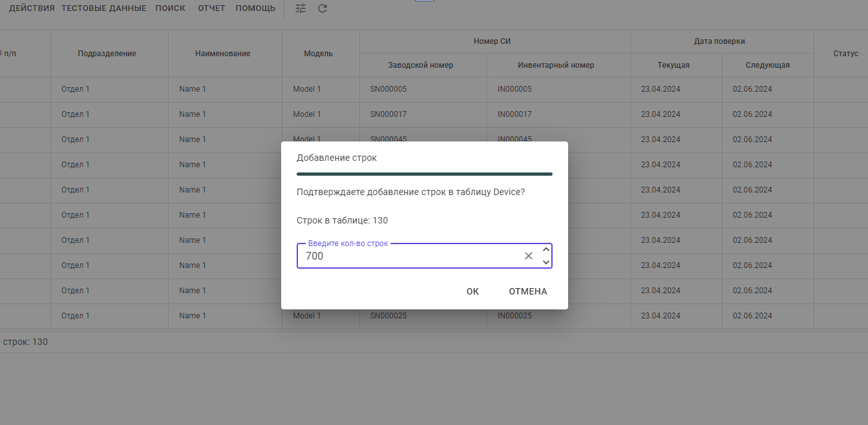The image size is (868, 425).
Task: Click Model 1 in the SN000025 row
Action: (x=307, y=316)
